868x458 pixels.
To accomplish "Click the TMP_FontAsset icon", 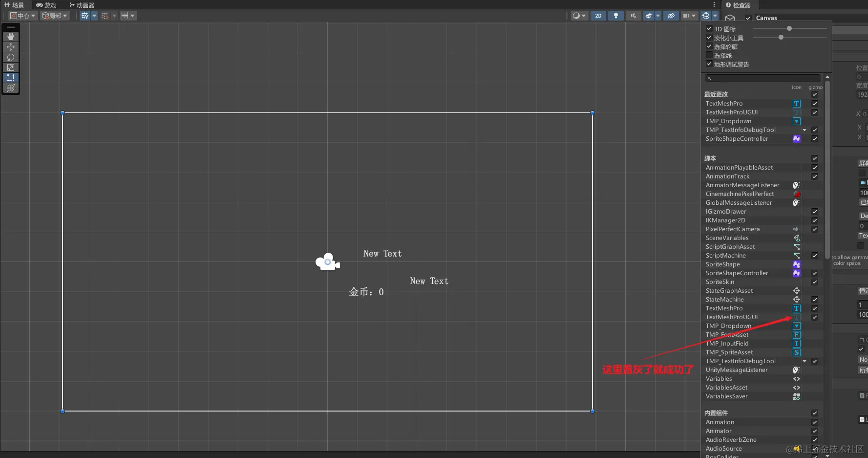I will [x=797, y=335].
